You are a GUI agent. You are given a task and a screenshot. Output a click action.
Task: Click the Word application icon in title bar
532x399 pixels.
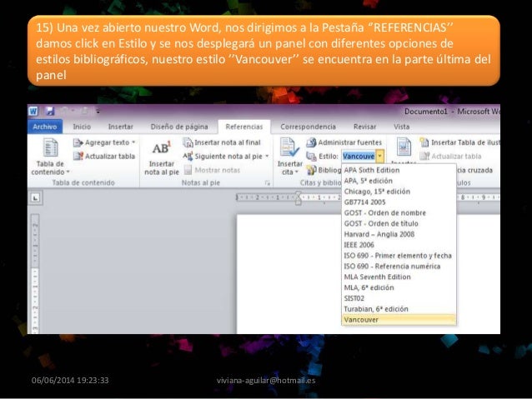point(33,111)
